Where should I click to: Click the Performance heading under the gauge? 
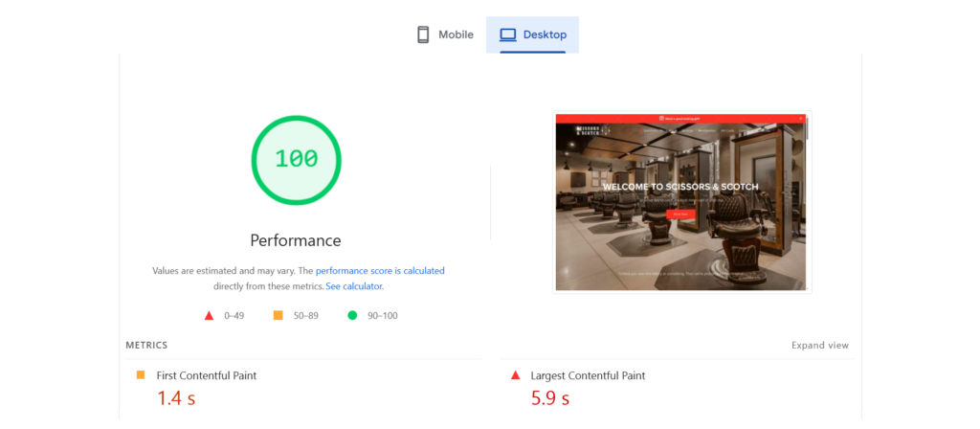296,240
